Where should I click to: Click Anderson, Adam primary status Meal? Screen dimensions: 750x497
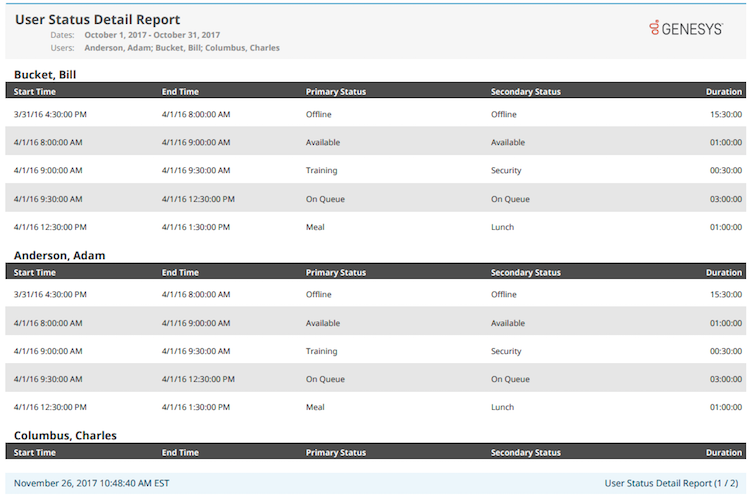click(x=315, y=407)
